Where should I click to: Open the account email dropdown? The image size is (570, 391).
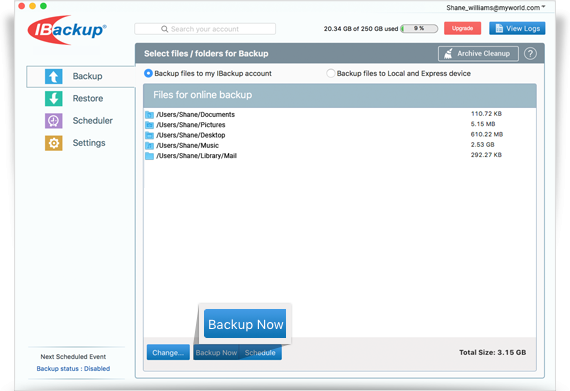[x=495, y=8]
